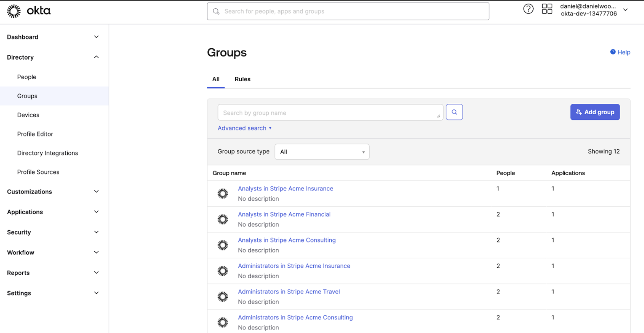Expand the Reports menu section
Image resolution: width=644 pixels, height=333 pixels.
tap(96, 273)
